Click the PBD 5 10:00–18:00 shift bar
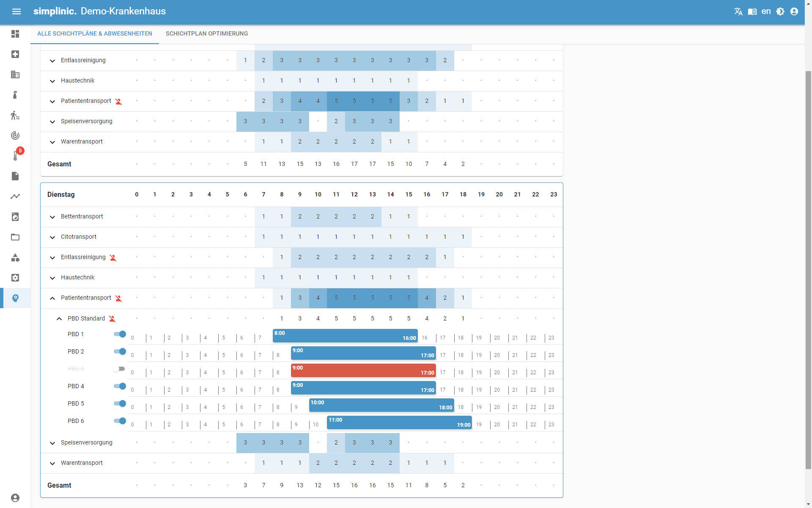The height and width of the screenshot is (508, 812). [x=381, y=405]
